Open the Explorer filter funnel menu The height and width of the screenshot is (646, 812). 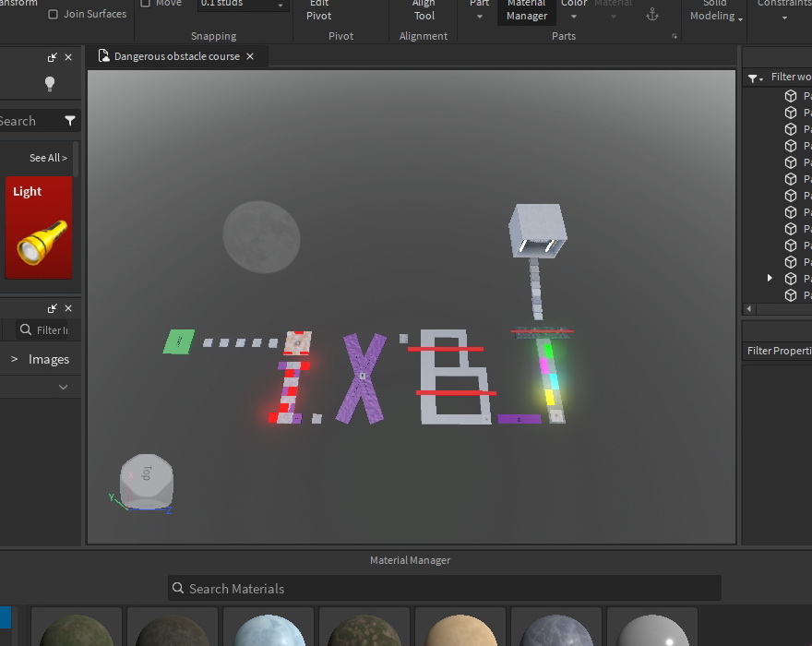pyautogui.click(x=756, y=78)
